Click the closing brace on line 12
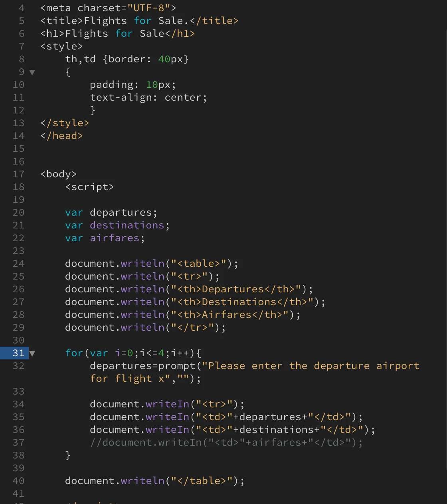The image size is (447, 504). [93, 110]
